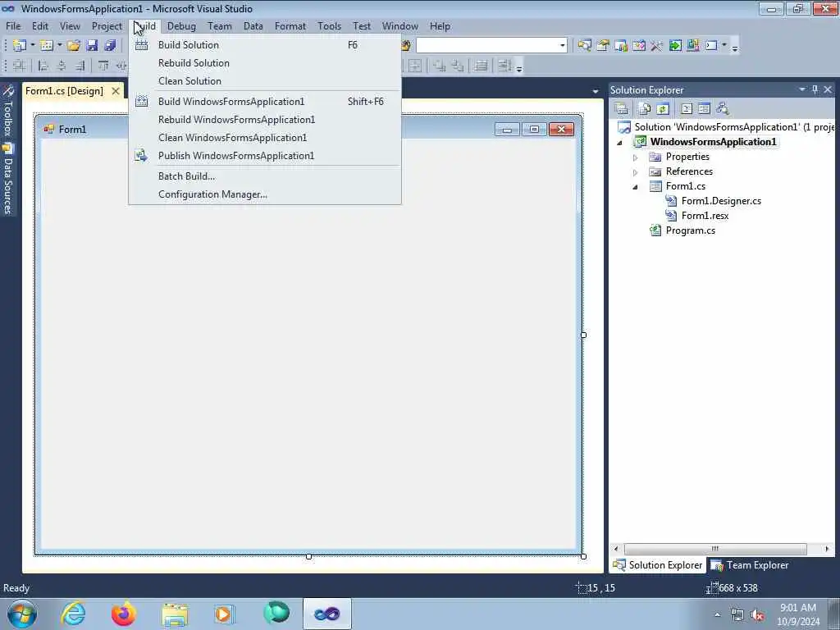Open the Toolbox via hammer-wrench icon
Viewport: 840px width, 630px height.
(657, 46)
